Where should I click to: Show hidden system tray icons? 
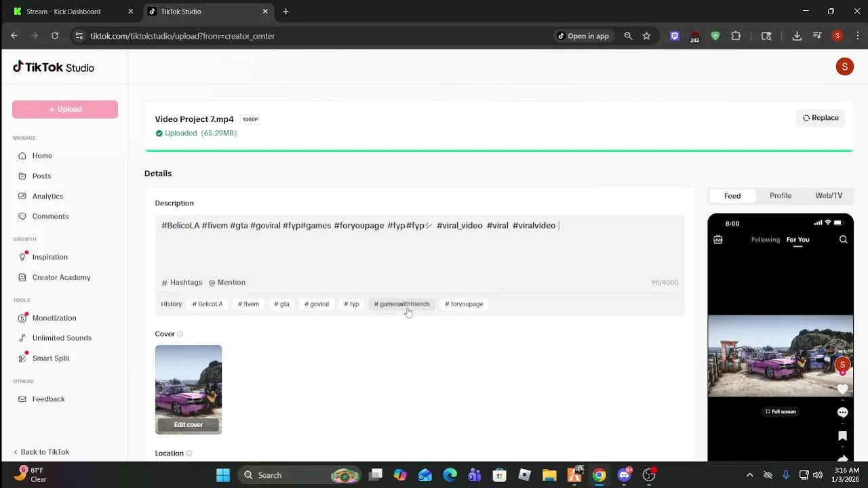(749, 475)
